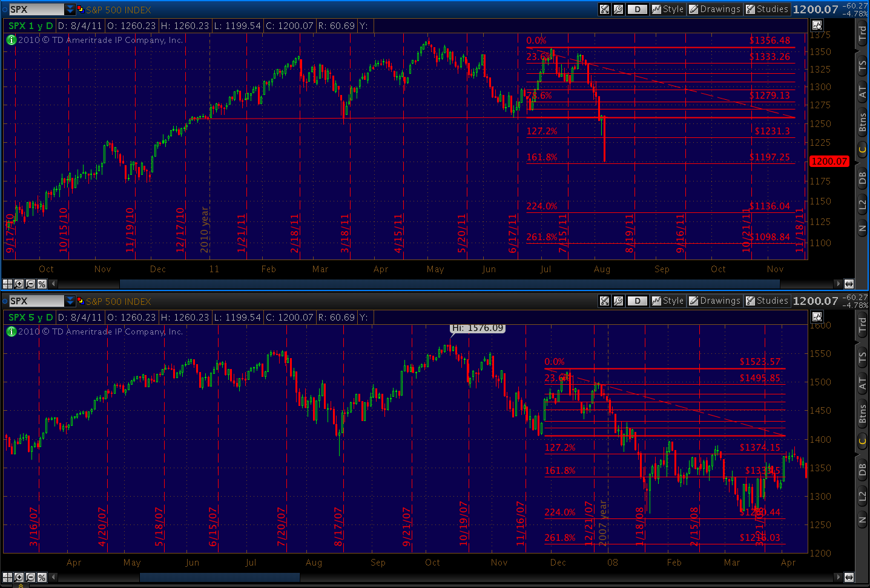Viewport: 870px width, 588px height.
Task: Open upper chart's AT side tab
Action: click(x=862, y=92)
